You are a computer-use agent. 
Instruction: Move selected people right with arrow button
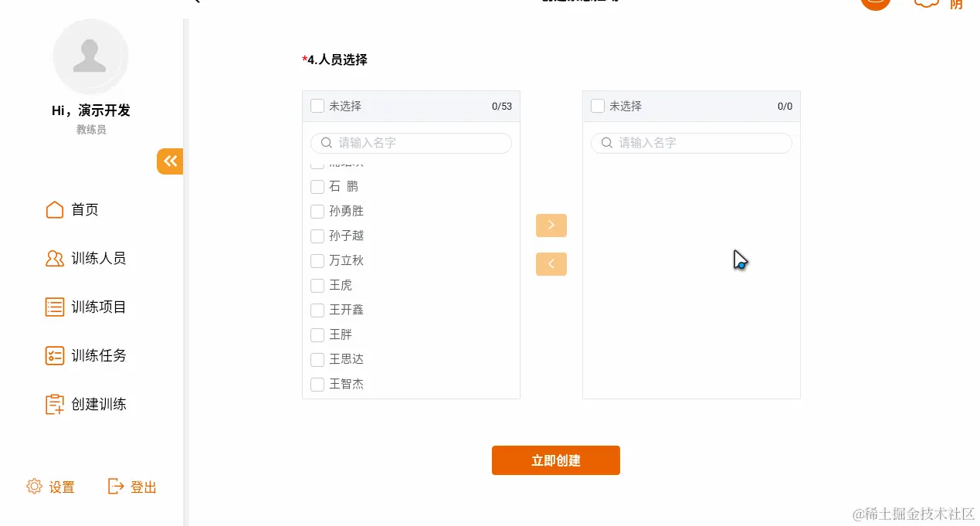(551, 226)
